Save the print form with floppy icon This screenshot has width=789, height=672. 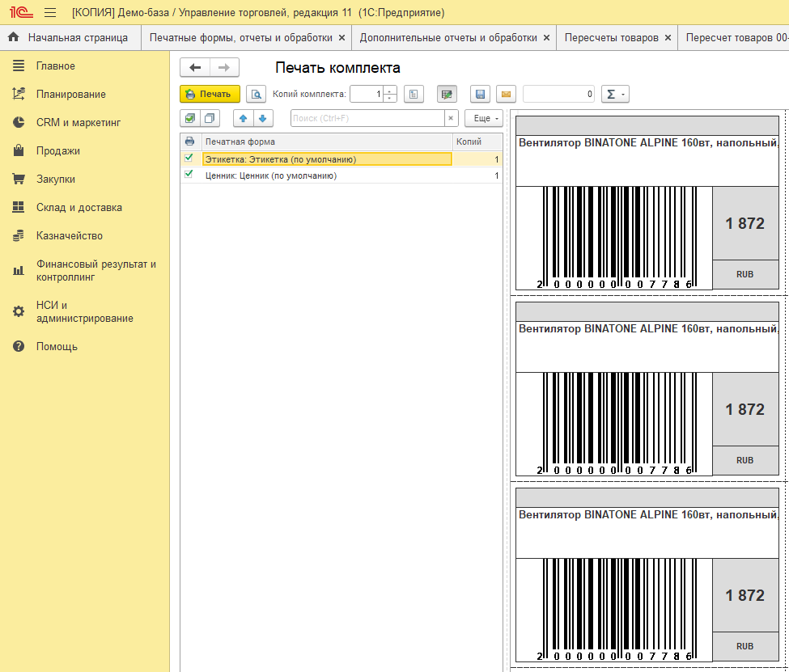[480, 94]
